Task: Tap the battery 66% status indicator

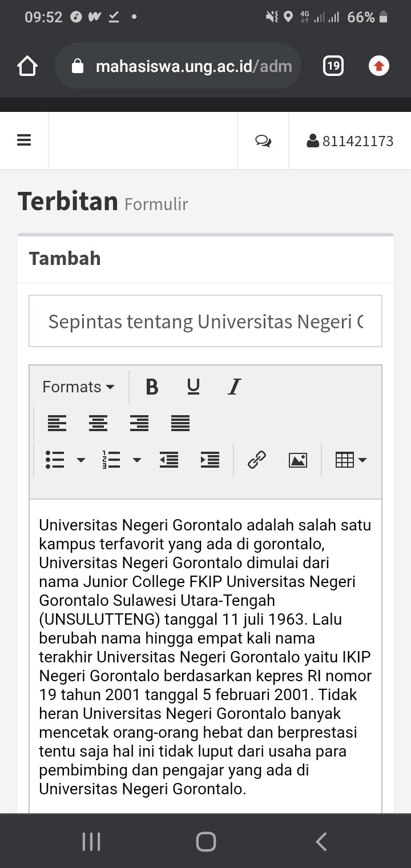Action: [x=367, y=17]
